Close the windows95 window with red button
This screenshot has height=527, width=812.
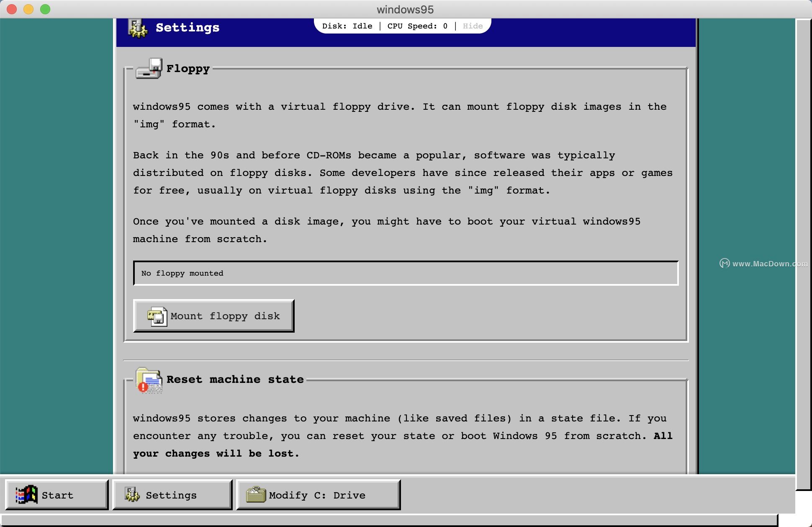pos(12,9)
